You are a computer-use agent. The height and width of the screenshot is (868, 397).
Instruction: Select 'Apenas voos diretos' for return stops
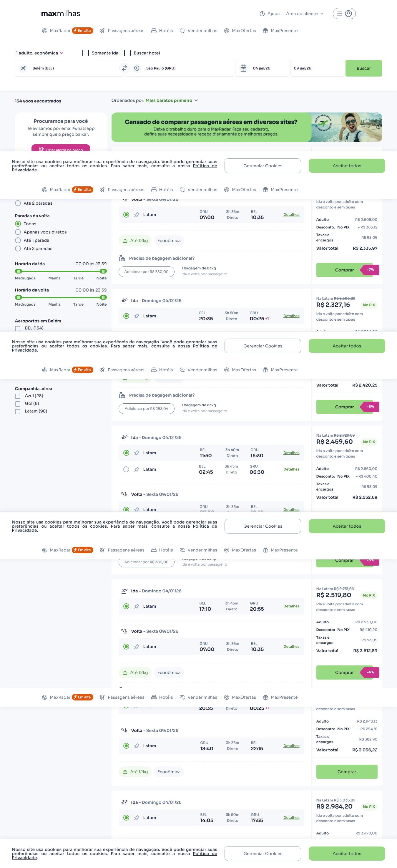pos(18,232)
